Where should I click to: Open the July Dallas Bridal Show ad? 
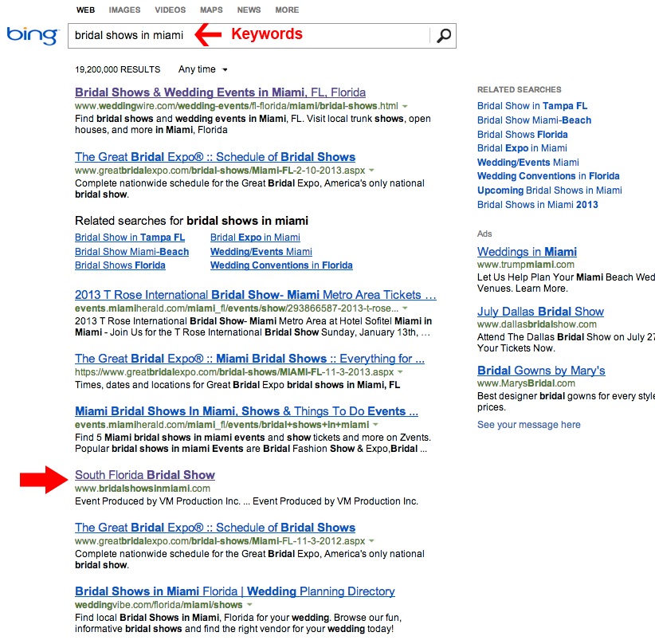540,312
